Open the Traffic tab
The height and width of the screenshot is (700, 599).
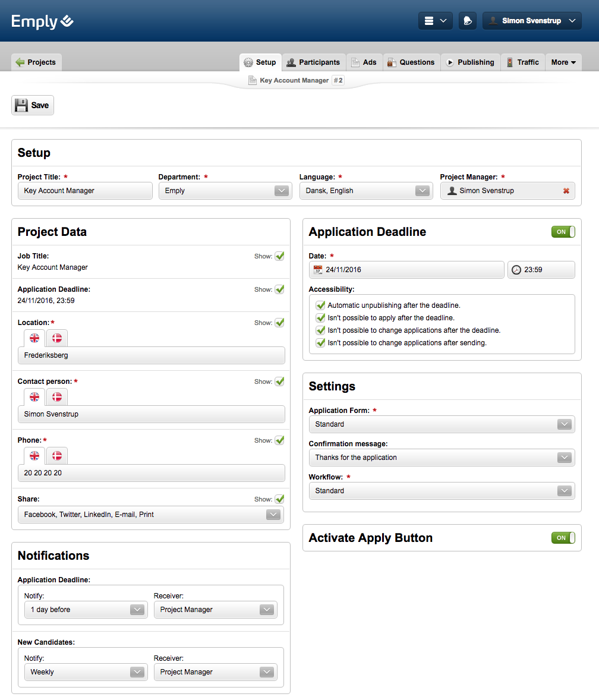pos(523,62)
